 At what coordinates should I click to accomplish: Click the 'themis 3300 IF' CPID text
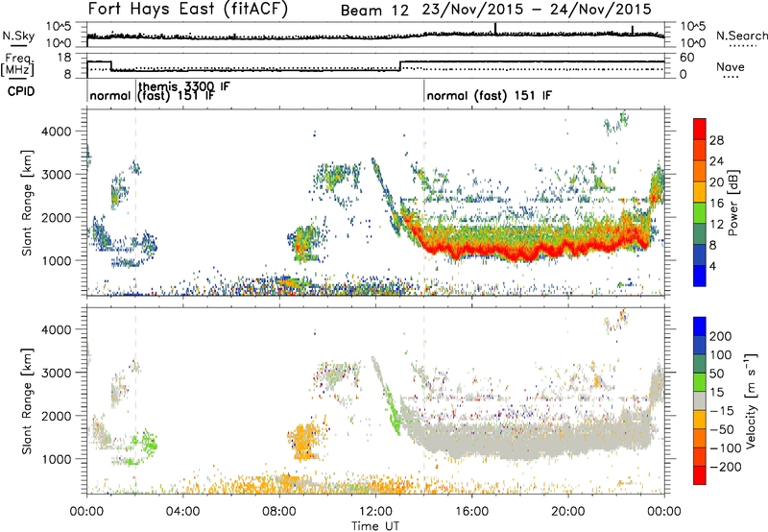coord(184,86)
